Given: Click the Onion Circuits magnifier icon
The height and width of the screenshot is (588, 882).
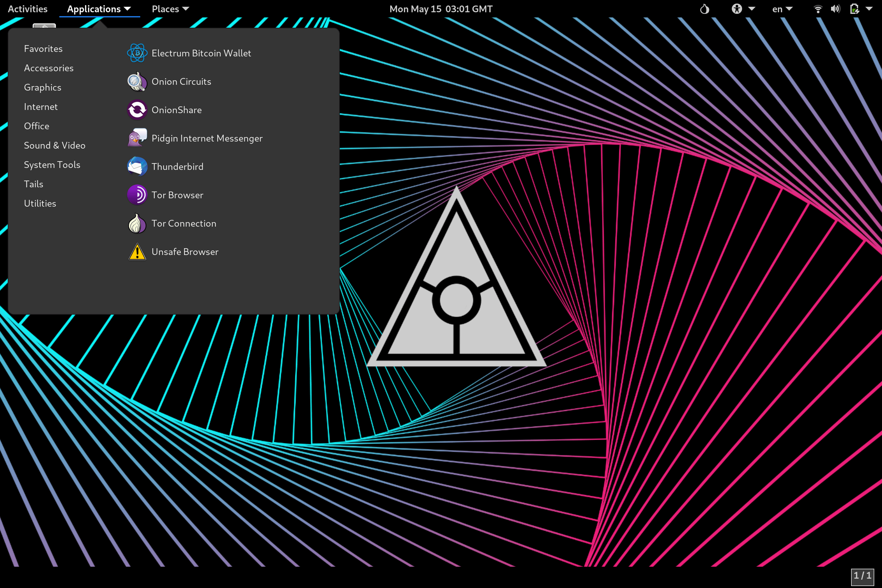Looking at the screenshot, I should coord(137,81).
